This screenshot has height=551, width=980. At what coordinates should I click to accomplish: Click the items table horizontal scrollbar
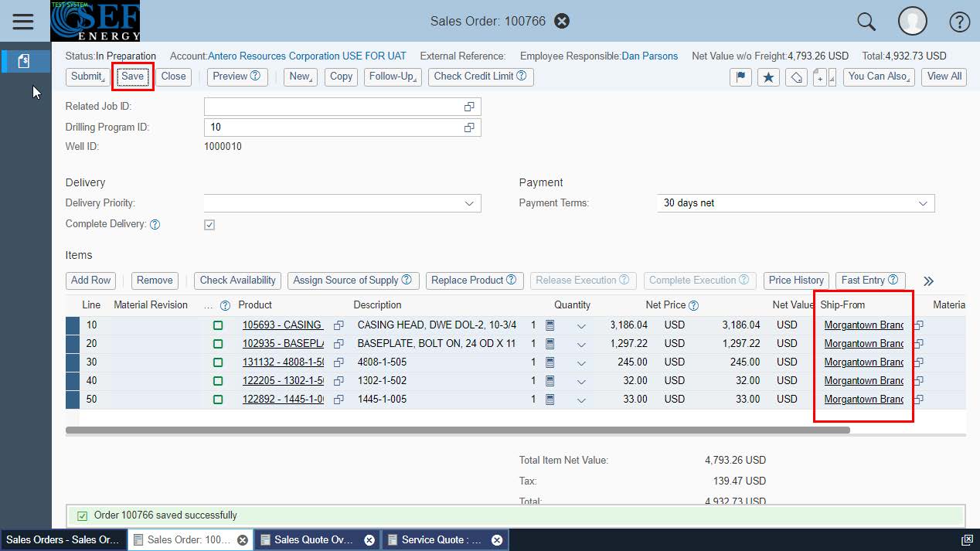tap(458, 430)
